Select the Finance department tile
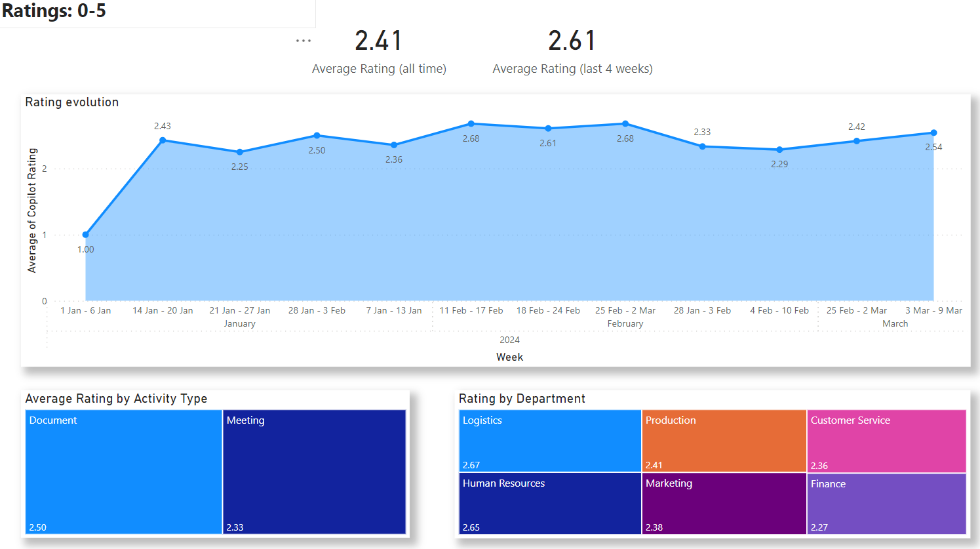Viewport: 980px width, 549px height. (887, 504)
